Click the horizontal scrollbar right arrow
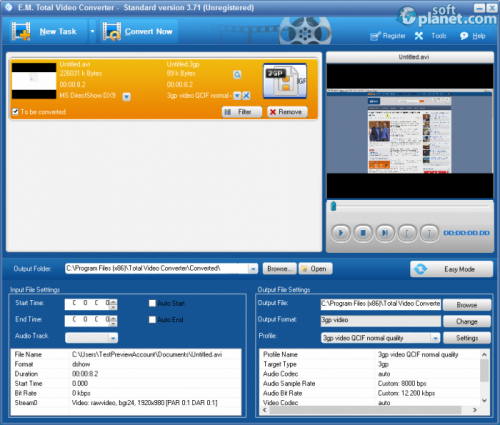 [475, 410]
